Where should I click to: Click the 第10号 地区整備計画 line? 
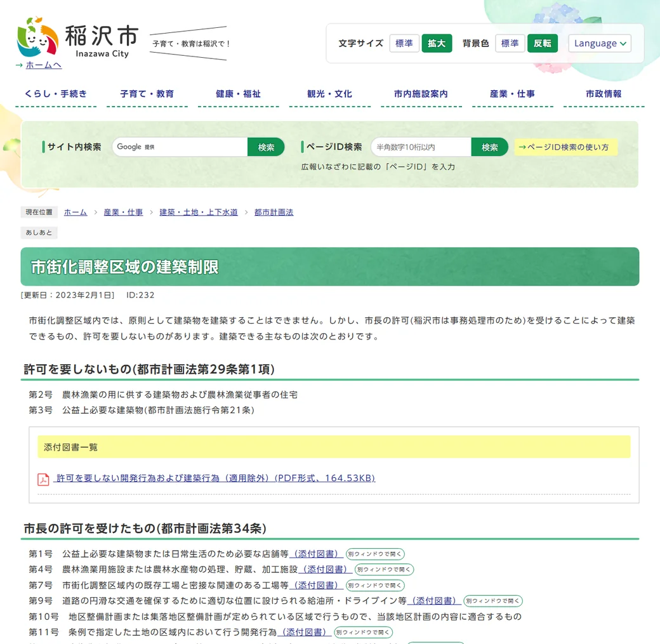coord(275,617)
